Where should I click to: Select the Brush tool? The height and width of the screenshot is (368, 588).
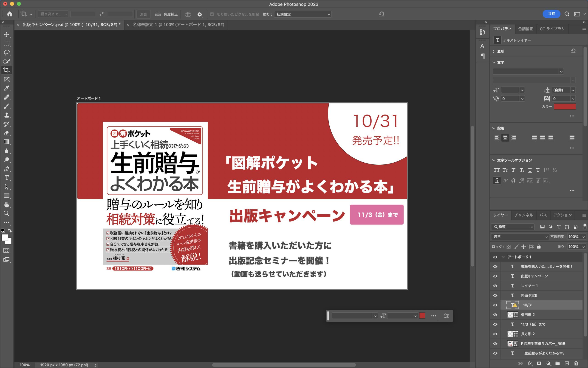7,106
